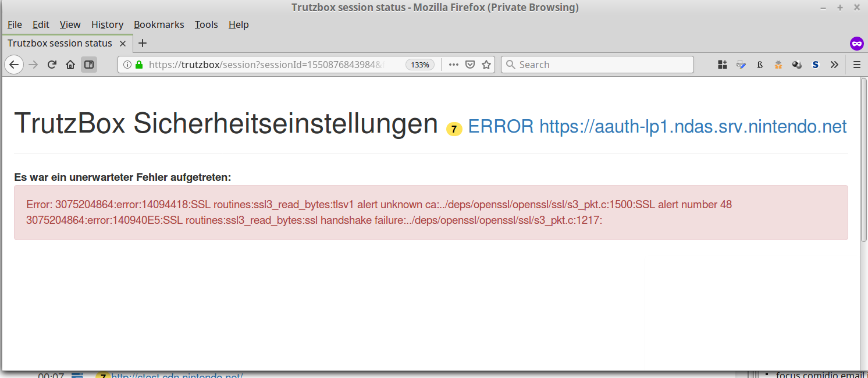Screen dimensions: 868x378
Task: Save page to Pocket
Action: [x=470, y=65]
